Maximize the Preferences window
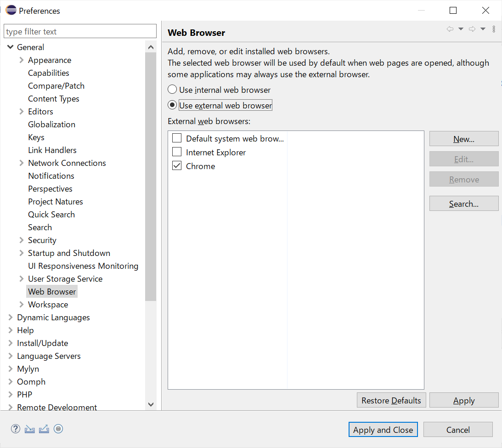The height and width of the screenshot is (448, 502). pos(453,10)
